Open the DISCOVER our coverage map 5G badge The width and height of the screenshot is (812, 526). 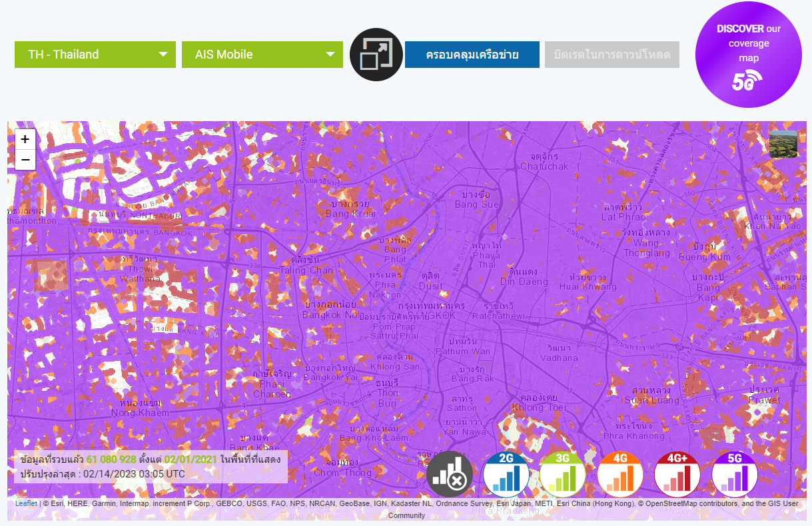pos(749,55)
